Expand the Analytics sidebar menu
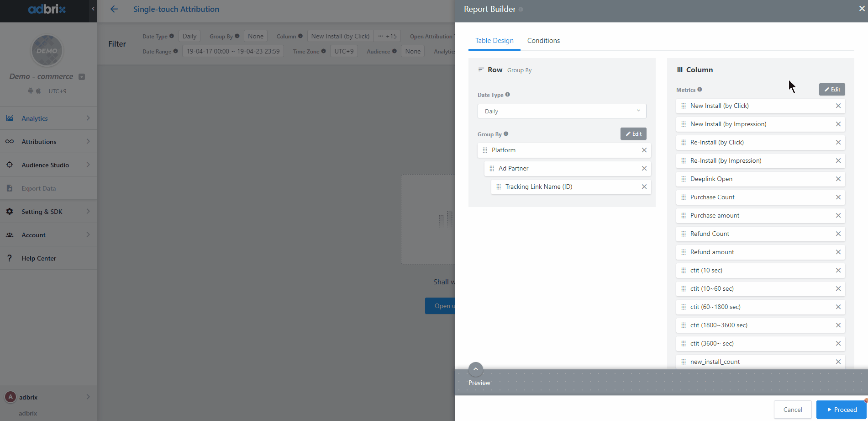This screenshot has height=421, width=868. (48, 118)
